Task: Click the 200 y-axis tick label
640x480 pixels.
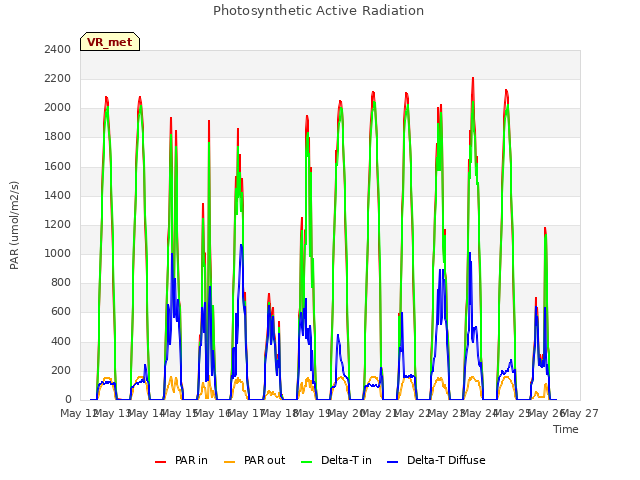Action: pyautogui.click(x=61, y=370)
